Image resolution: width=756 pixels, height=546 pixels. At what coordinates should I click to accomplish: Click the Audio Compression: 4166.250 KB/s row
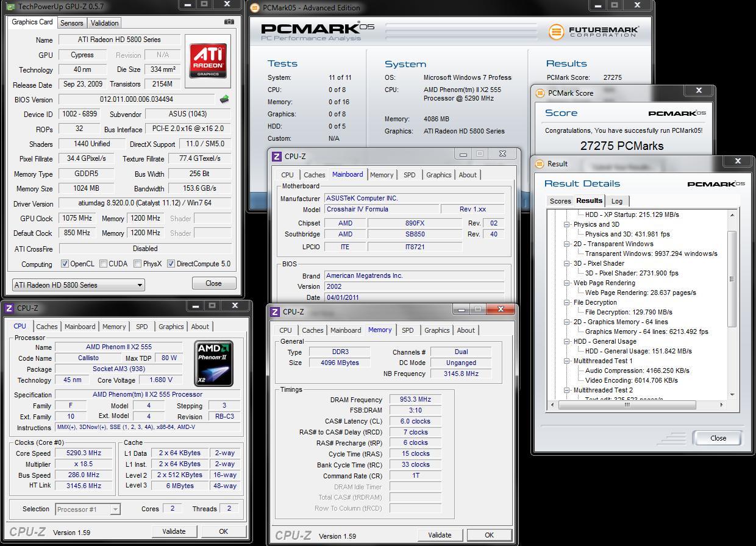coord(637,370)
